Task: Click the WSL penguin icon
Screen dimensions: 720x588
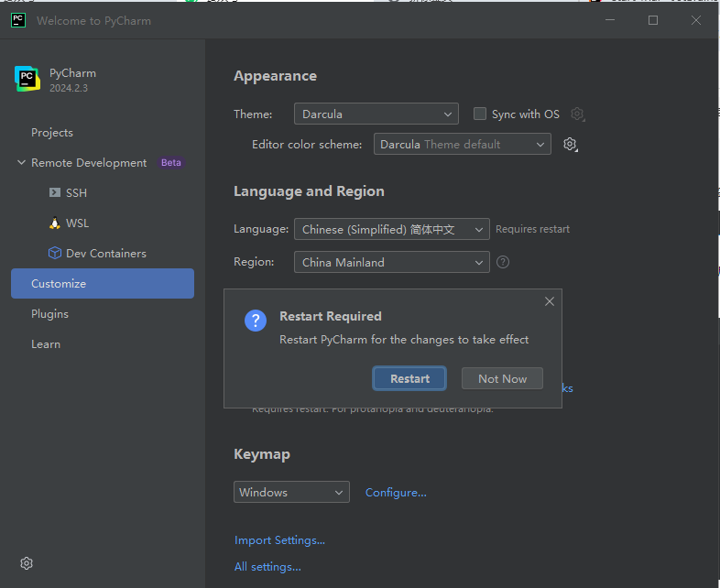Action: (x=55, y=223)
